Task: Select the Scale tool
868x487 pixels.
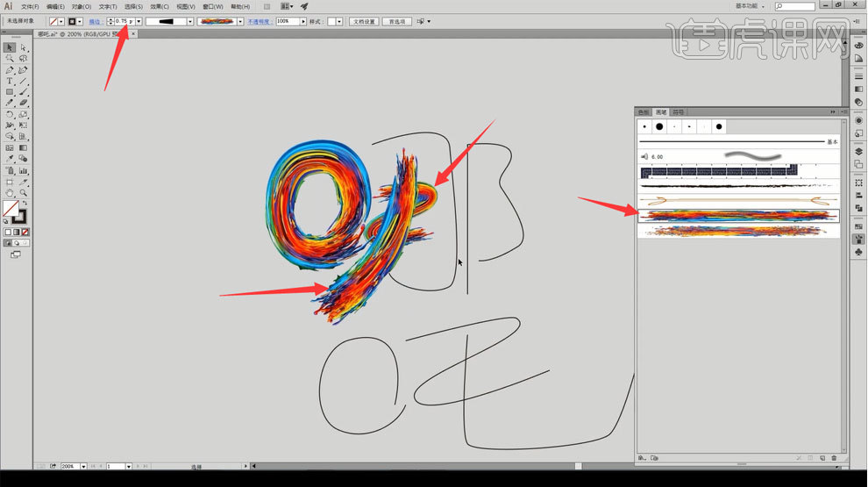Action: click(x=24, y=115)
